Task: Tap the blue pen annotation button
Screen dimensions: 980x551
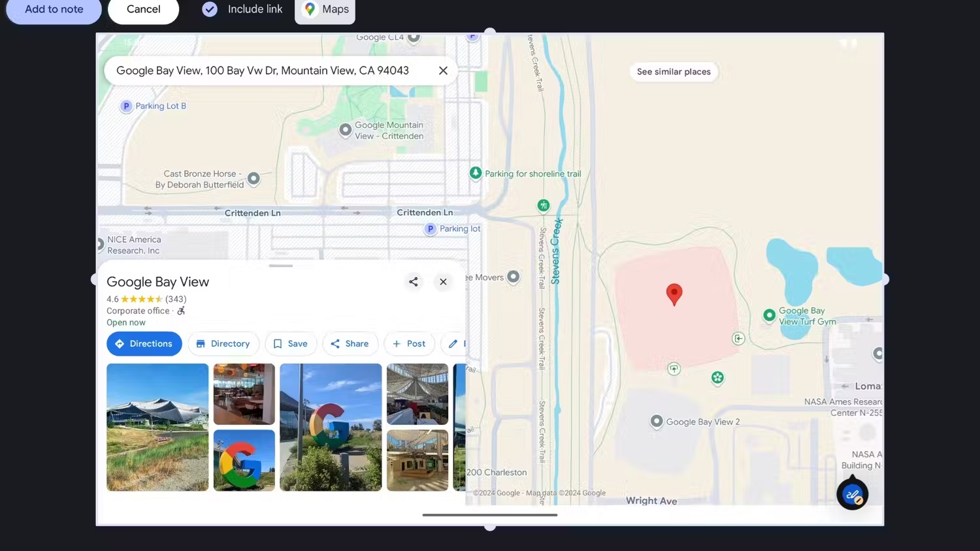Action: [852, 495]
